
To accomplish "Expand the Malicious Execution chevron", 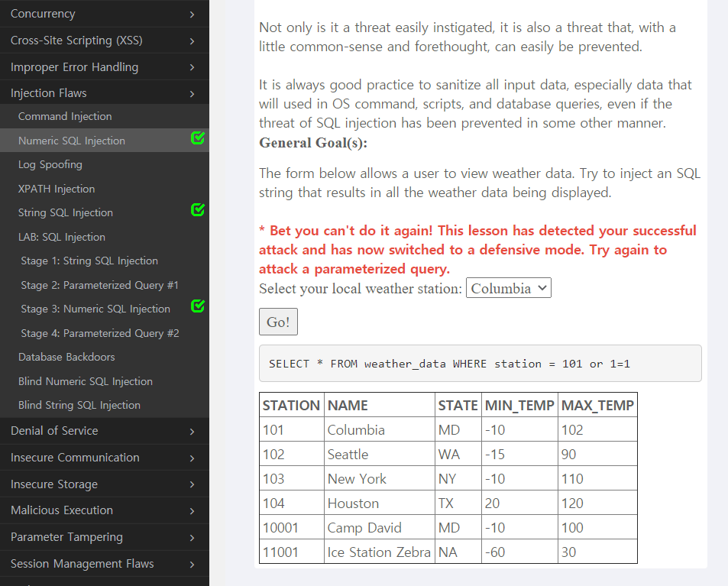I will 193,511.
